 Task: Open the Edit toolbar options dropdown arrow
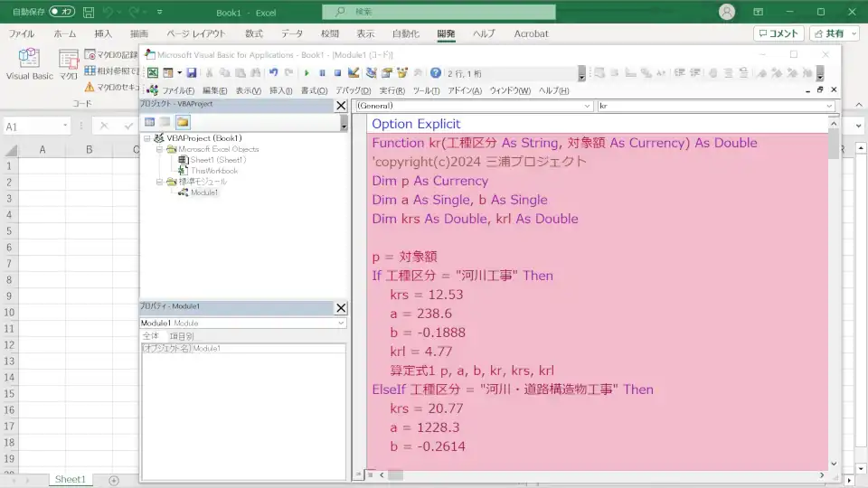(x=820, y=73)
